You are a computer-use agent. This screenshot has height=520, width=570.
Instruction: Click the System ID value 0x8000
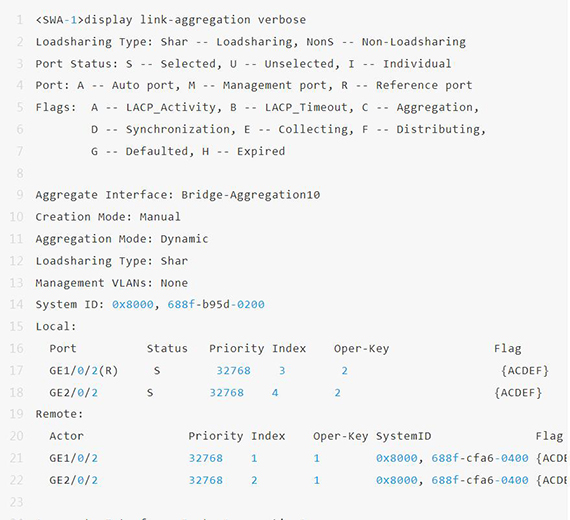coord(133,304)
